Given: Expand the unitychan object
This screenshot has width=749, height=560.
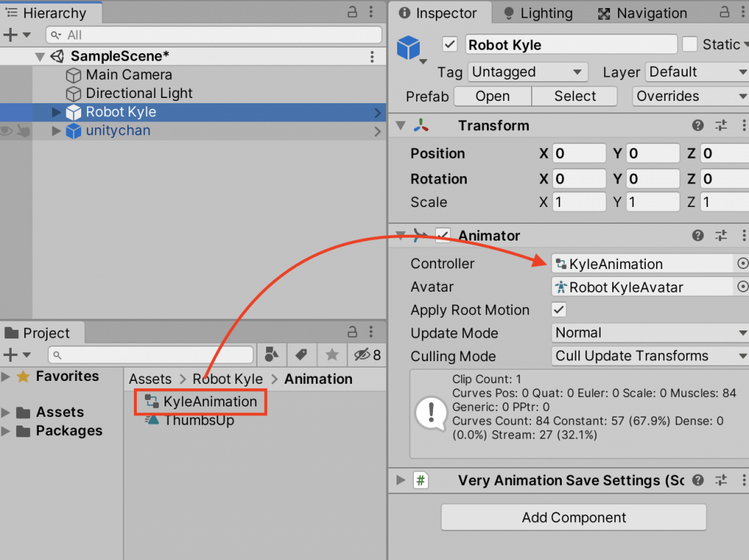Looking at the screenshot, I should click(56, 131).
